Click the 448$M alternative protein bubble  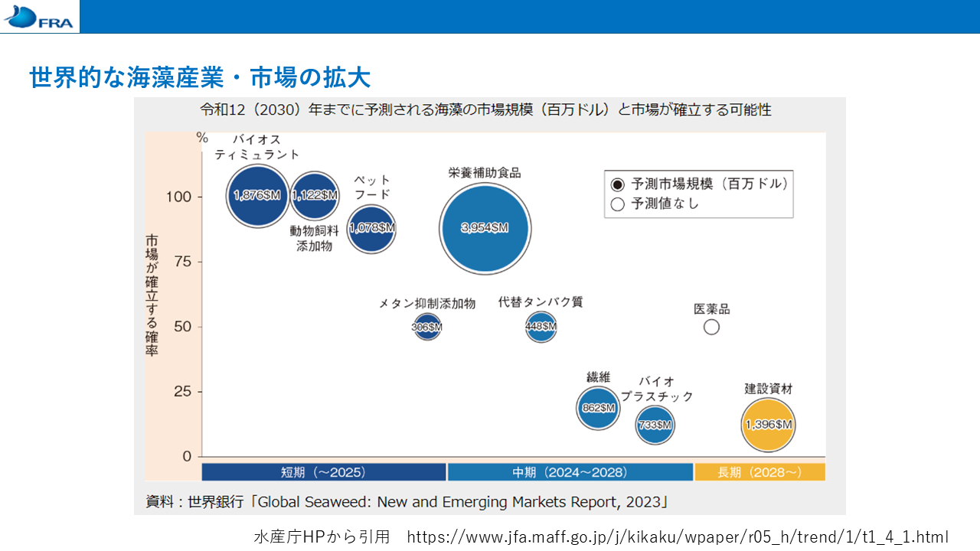click(541, 328)
